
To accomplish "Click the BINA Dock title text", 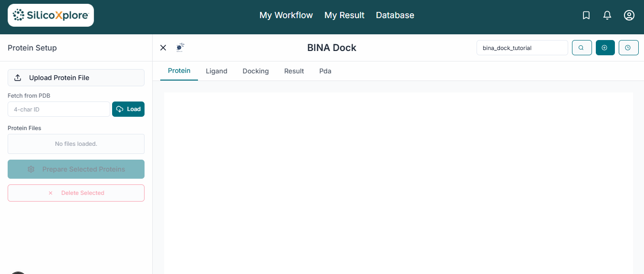I will 332,48.
